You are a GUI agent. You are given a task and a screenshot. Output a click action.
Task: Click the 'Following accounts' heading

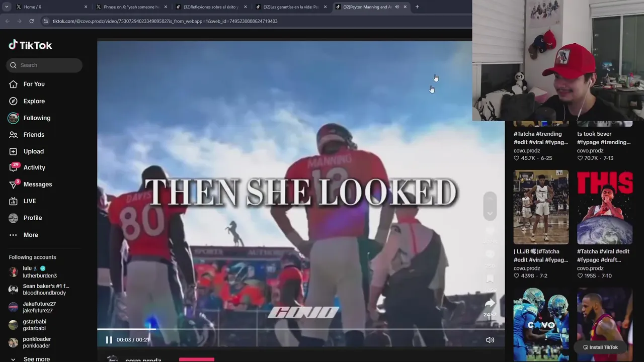pos(32,257)
